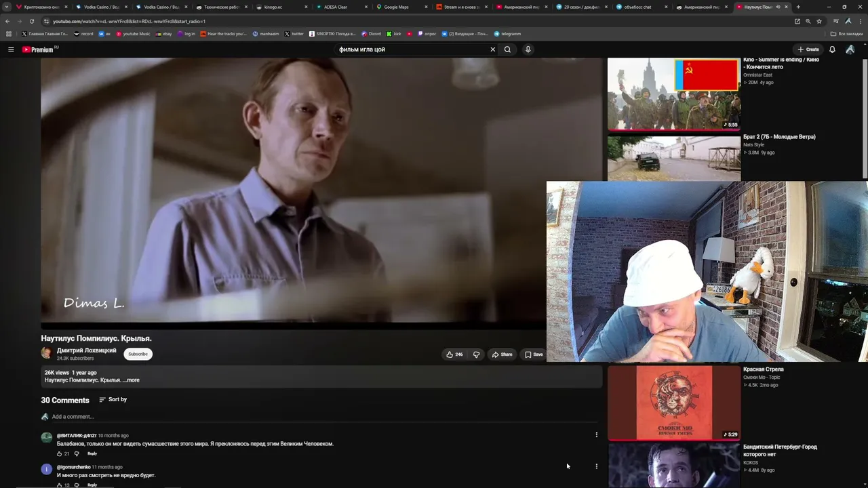
Task: Clear the search box with the X
Action: coord(493,49)
